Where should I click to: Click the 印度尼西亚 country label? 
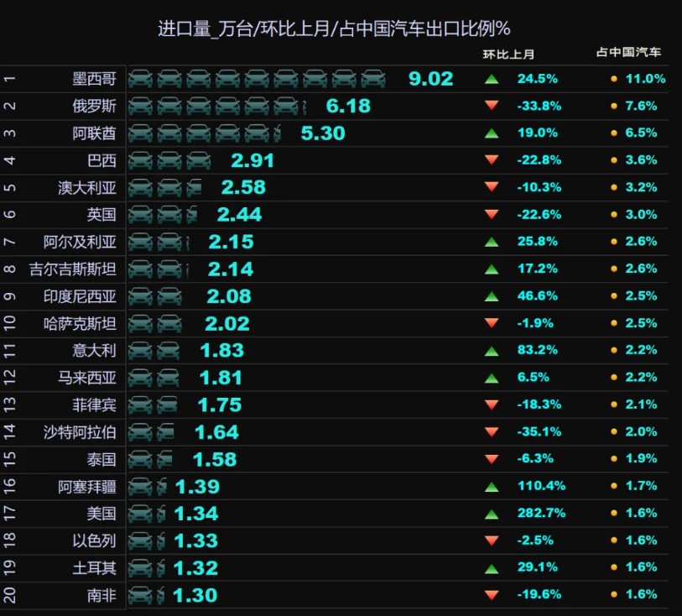pyautogui.click(x=80, y=296)
